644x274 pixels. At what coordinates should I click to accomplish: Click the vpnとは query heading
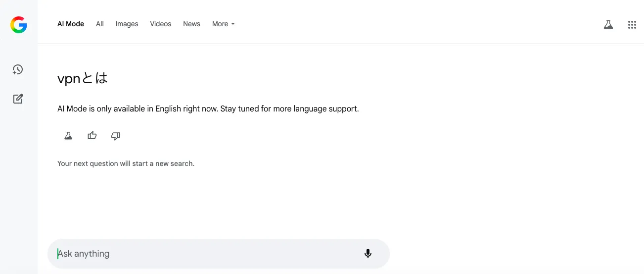[x=83, y=79]
